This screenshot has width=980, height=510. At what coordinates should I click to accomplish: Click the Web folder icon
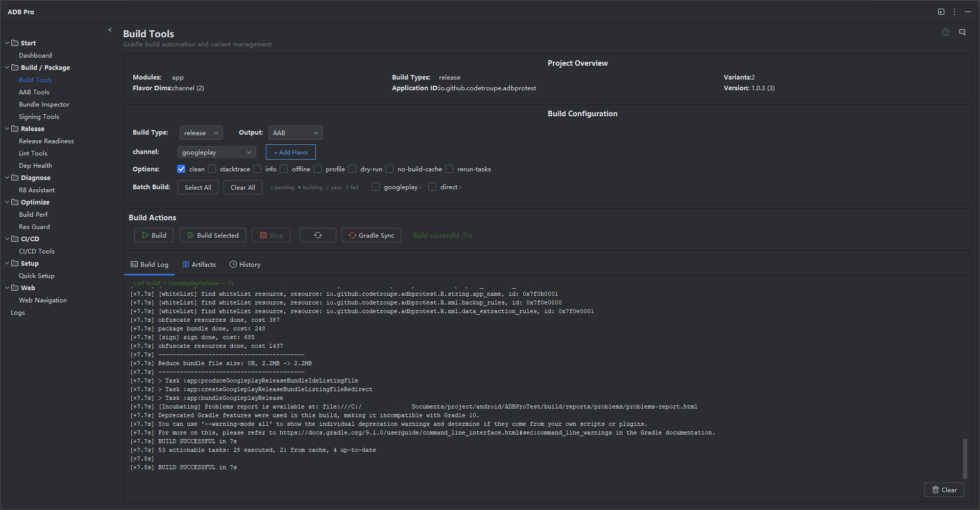15,288
